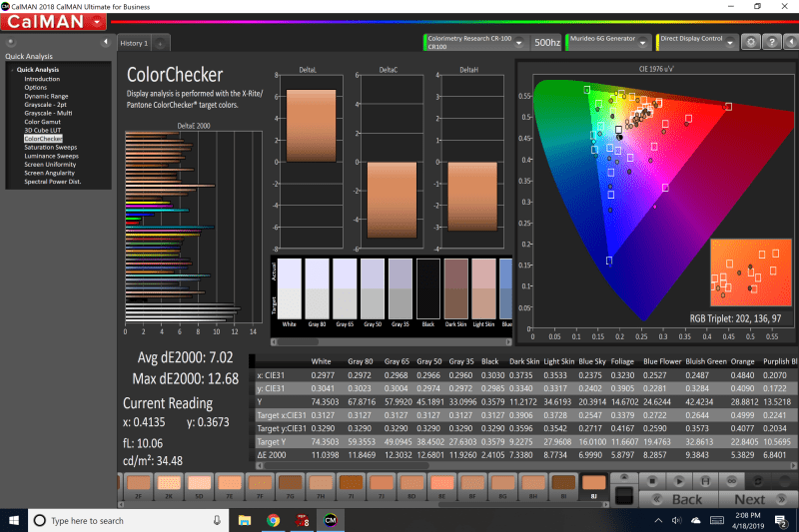Select the 7I brown swatch
Viewport: 799px width, 532px height.
coord(351,486)
